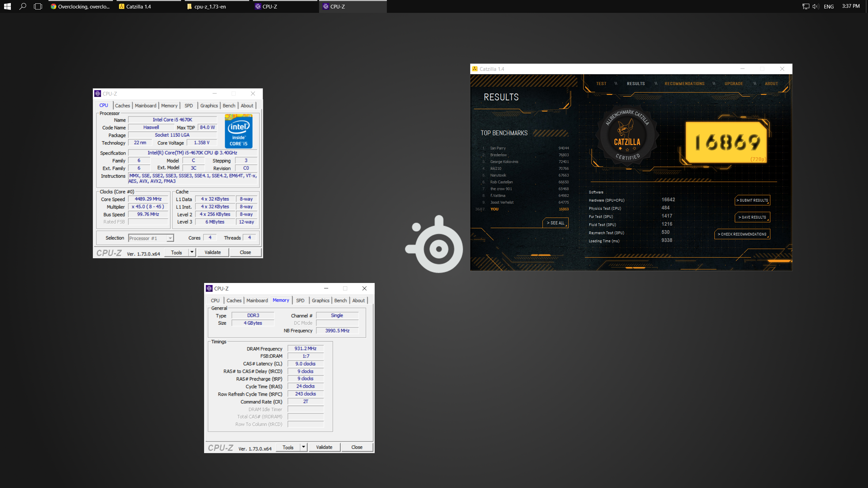Click the DRAM Frequency value 931.2 MHz

pyautogui.click(x=305, y=348)
